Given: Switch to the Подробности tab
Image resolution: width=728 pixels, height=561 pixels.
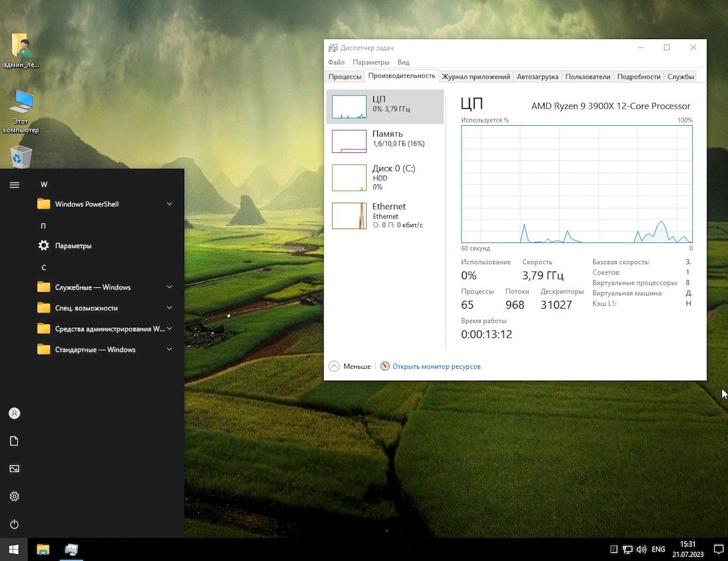Looking at the screenshot, I should 639,77.
